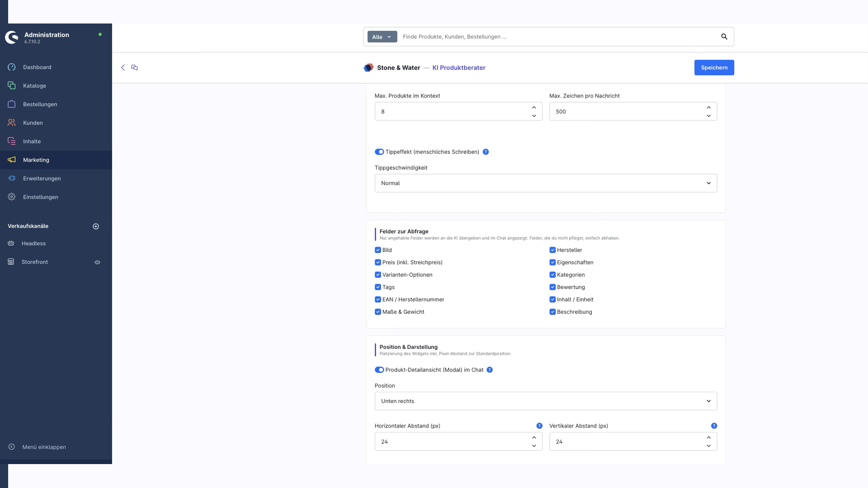
Task: Open the Alle search filter dropdown
Action: click(x=382, y=37)
